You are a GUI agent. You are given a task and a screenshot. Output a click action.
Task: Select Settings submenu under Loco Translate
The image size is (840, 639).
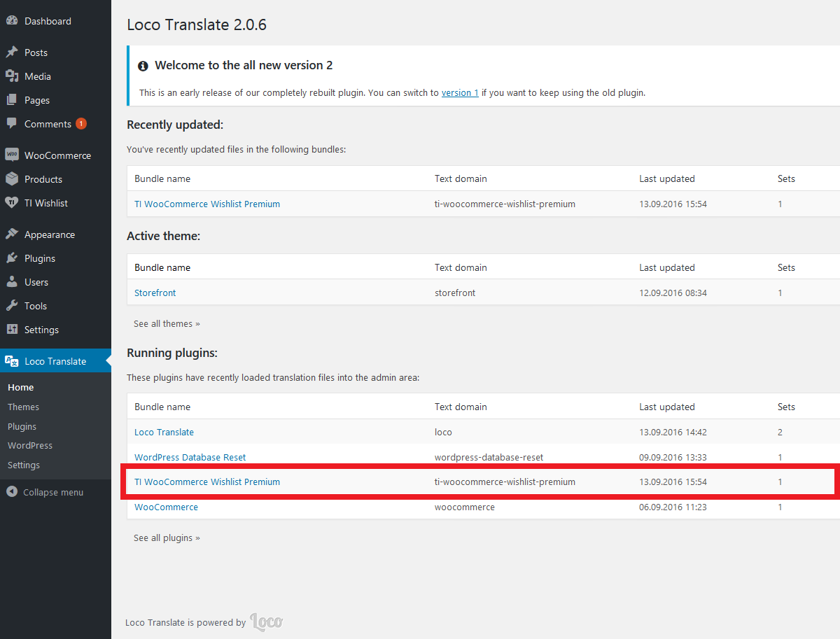coord(24,465)
